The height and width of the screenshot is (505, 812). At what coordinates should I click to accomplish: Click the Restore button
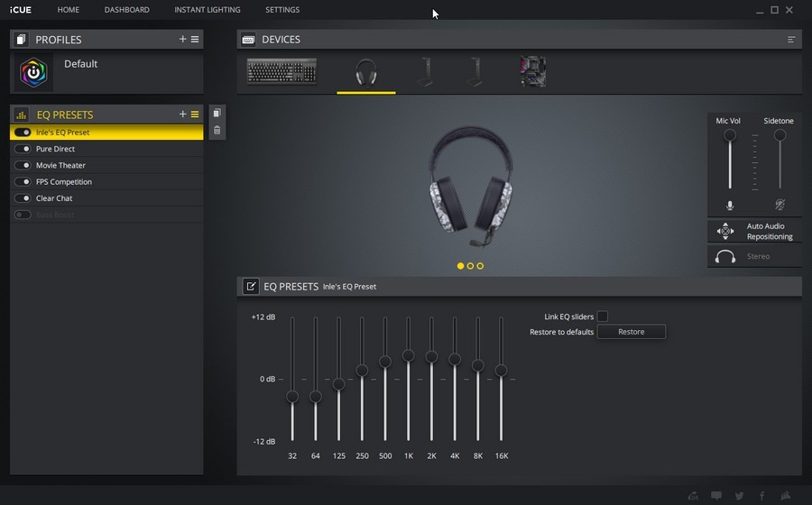pos(632,332)
